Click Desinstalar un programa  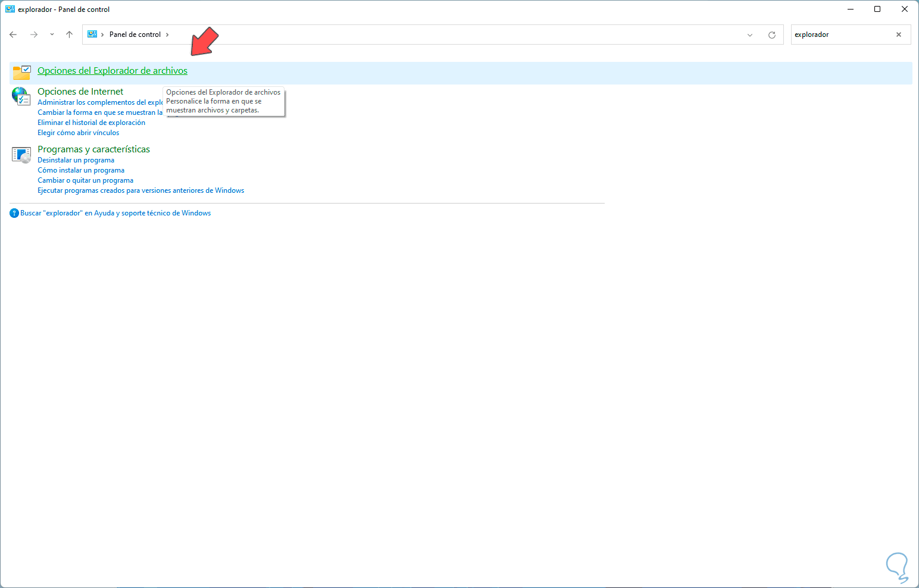click(76, 160)
